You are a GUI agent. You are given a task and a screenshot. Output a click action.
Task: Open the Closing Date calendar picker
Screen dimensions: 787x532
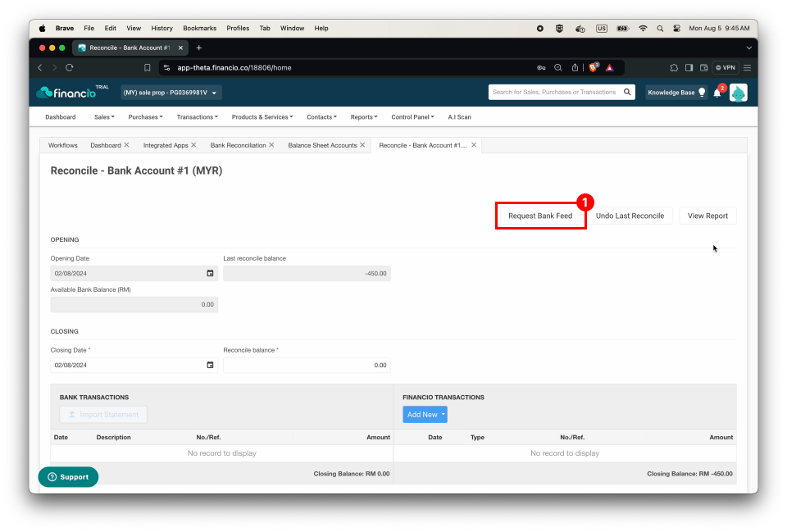210,365
